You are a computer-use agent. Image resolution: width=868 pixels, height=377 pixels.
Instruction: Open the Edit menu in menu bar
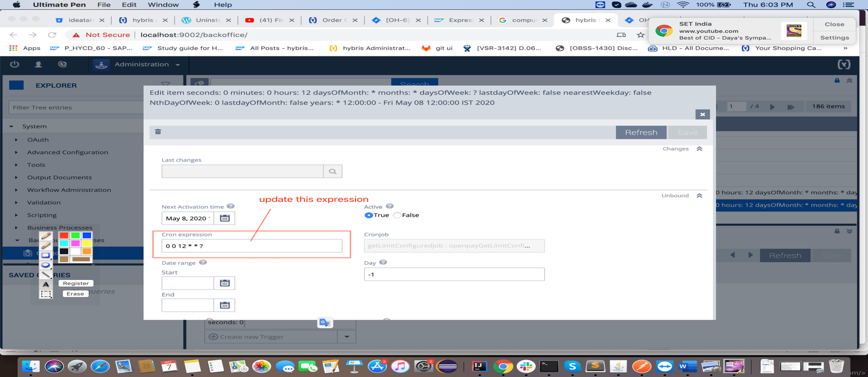coord(129,5)
